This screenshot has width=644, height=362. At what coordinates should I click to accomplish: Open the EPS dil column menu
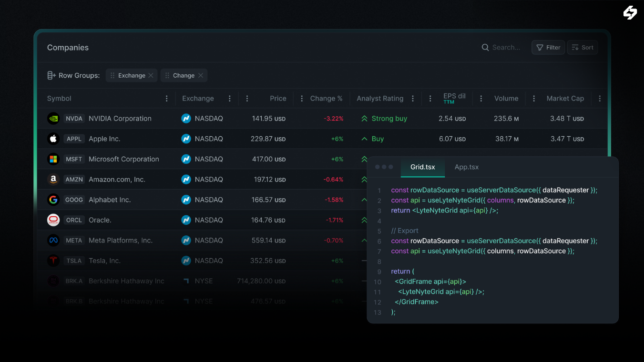click(x=430, y=99)
